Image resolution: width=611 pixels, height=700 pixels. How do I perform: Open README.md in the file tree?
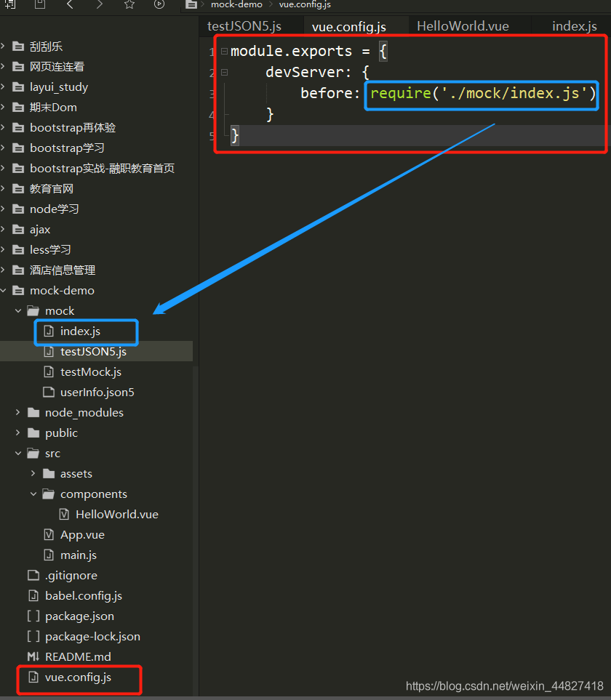coord(78,656)
